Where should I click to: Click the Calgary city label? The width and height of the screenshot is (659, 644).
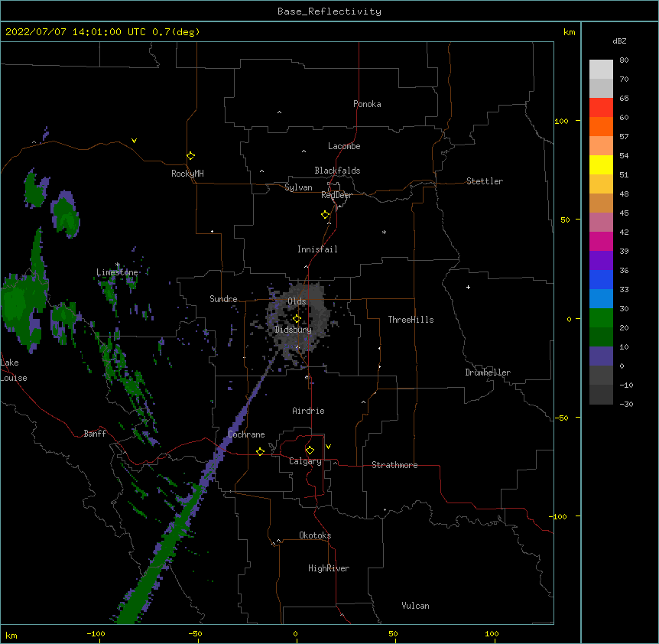point(305,461)
